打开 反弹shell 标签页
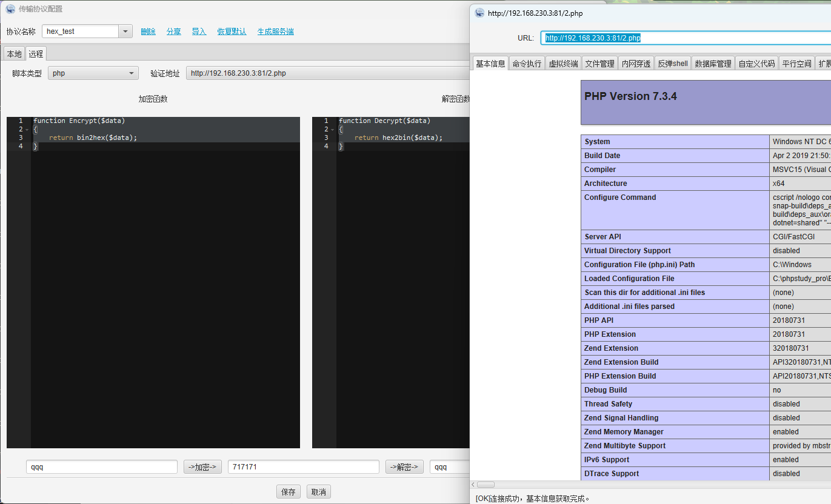Image resolution: width=831 pixels, height=504 pixels. [672, 62]
